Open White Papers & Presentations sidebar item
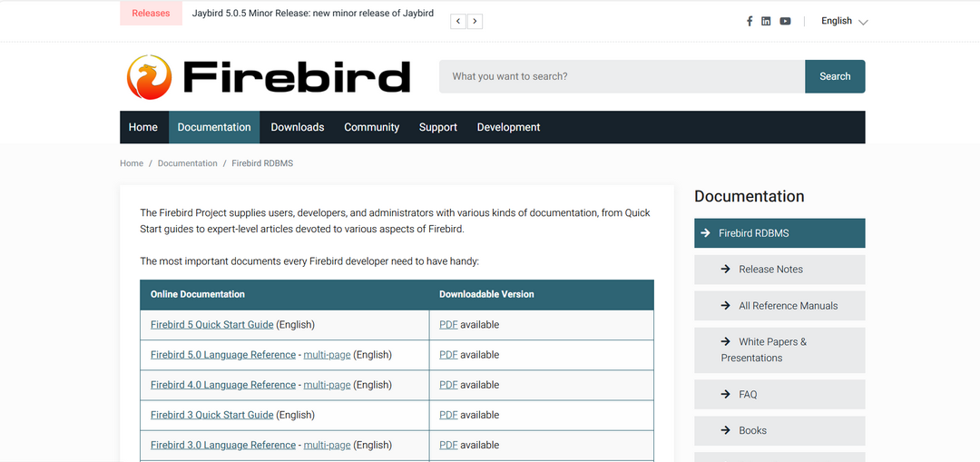 [779, 350]
